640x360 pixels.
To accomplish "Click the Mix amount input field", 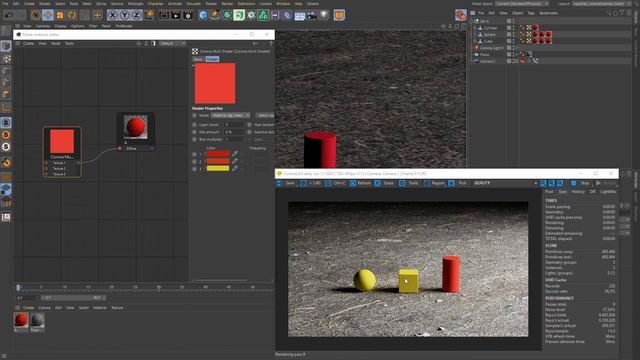I will 234,132.
